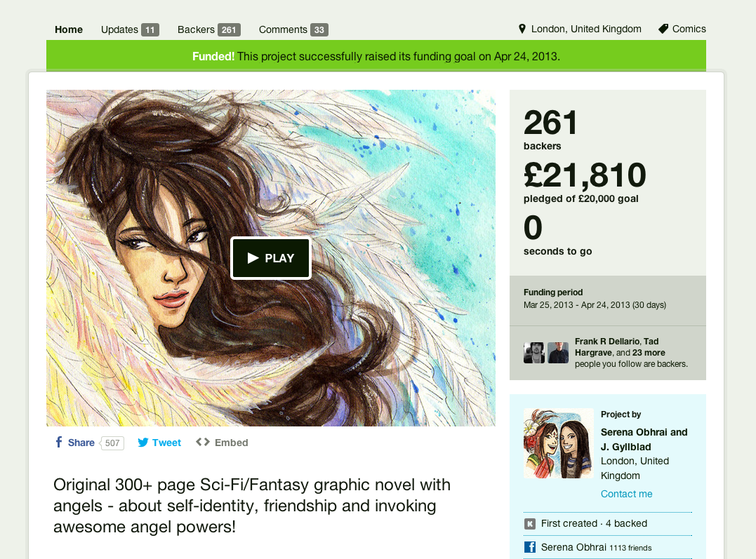
Task: Click the first backer avatar thumbnail
Action: point(534,353)
